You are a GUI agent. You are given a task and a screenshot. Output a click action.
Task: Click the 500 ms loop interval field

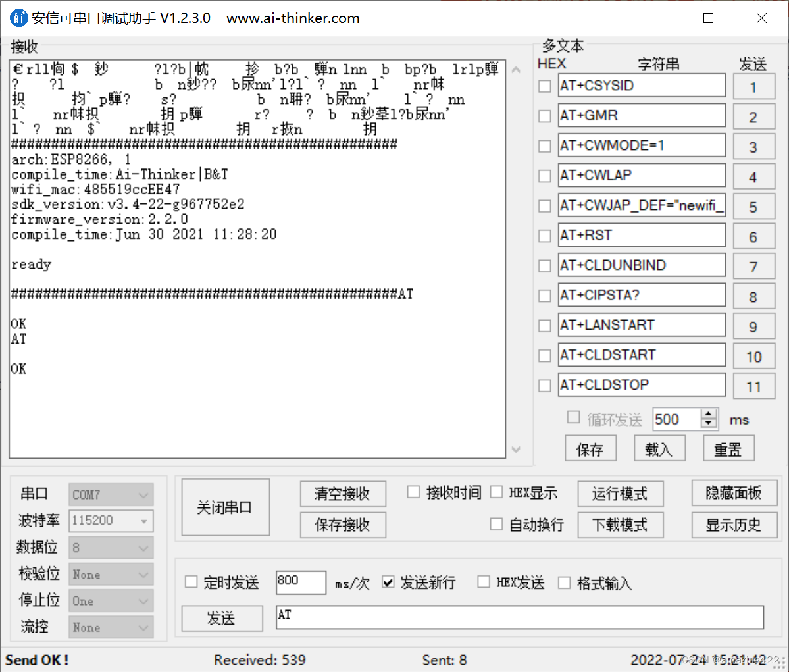676,419
